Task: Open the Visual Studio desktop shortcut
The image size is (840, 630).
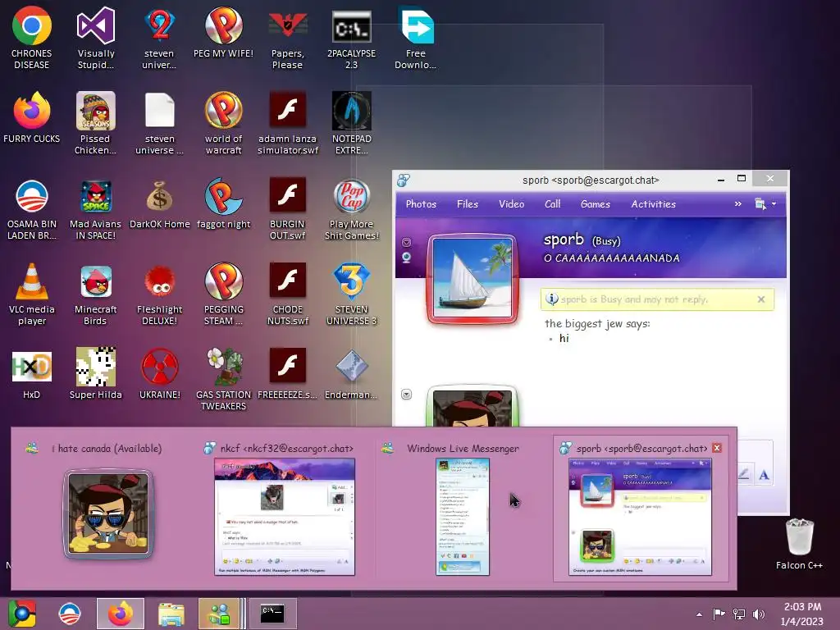Action: pos(96,38)
